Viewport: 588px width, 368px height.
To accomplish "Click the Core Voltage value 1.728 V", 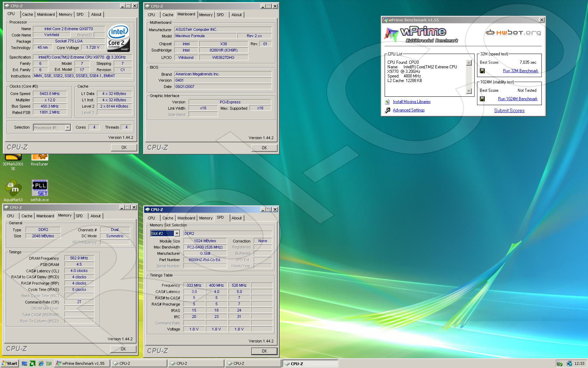I will (x=93, y=47).
